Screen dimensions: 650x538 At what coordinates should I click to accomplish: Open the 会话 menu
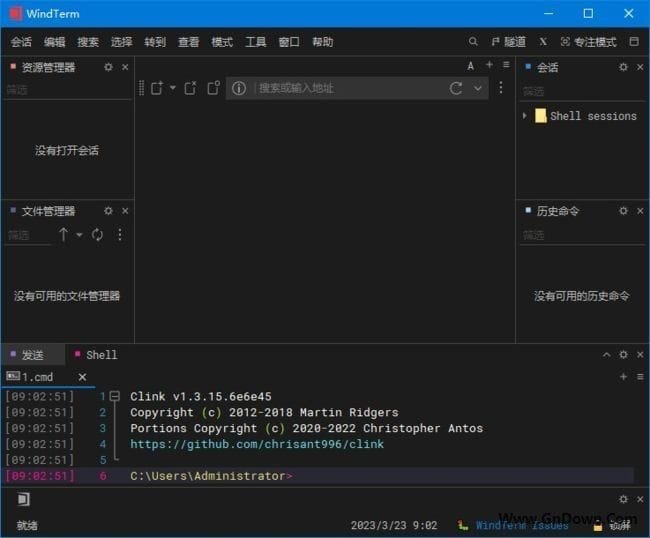pos(21,42)
